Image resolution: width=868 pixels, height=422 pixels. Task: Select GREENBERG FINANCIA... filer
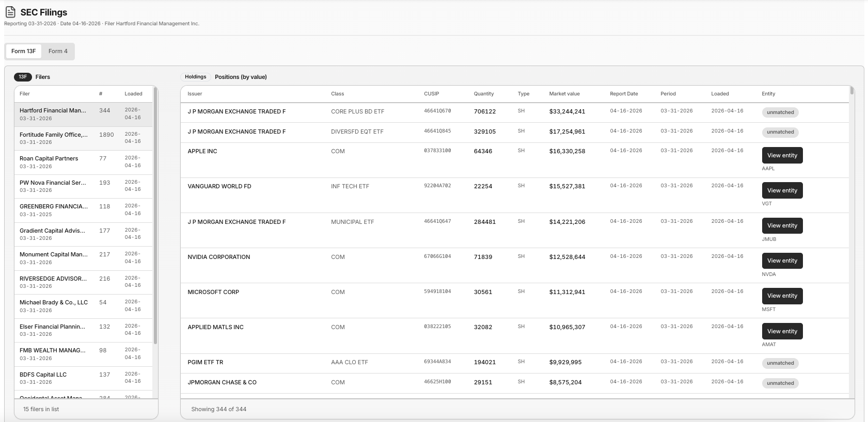(x=83, y=210)
